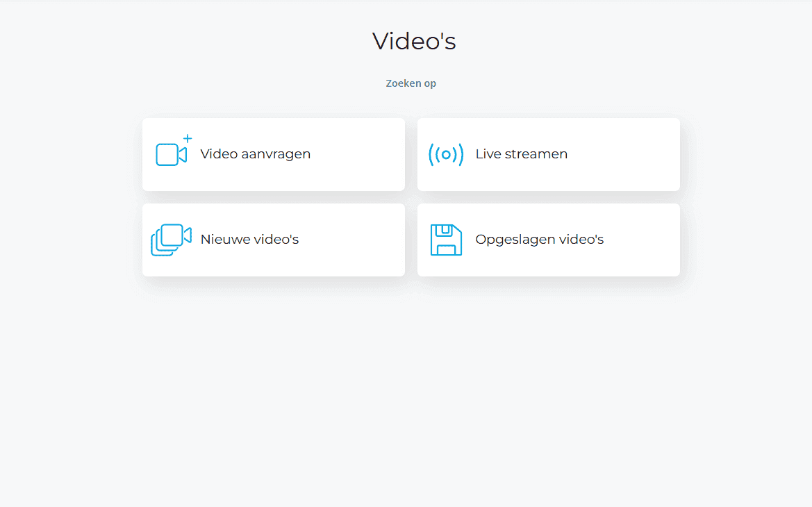Click the small plus sign above the camera icon
This screenshot has width=812, height=507.
[188, 139]
